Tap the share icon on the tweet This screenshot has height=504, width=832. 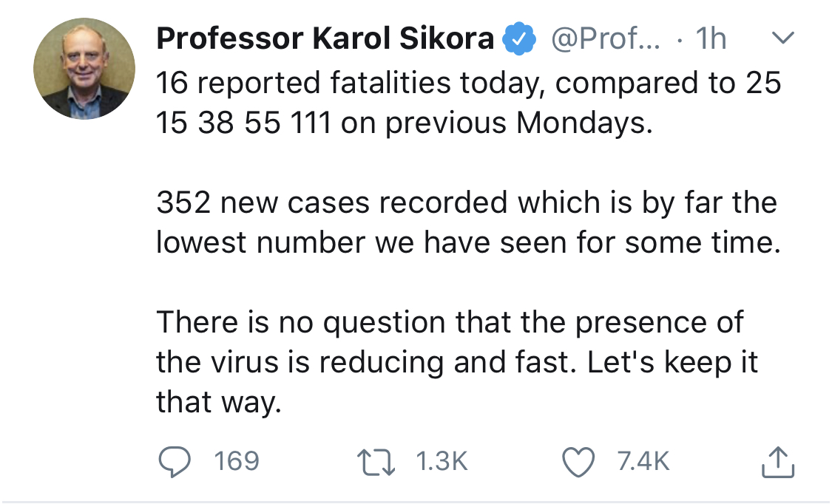tap(778, 463)
